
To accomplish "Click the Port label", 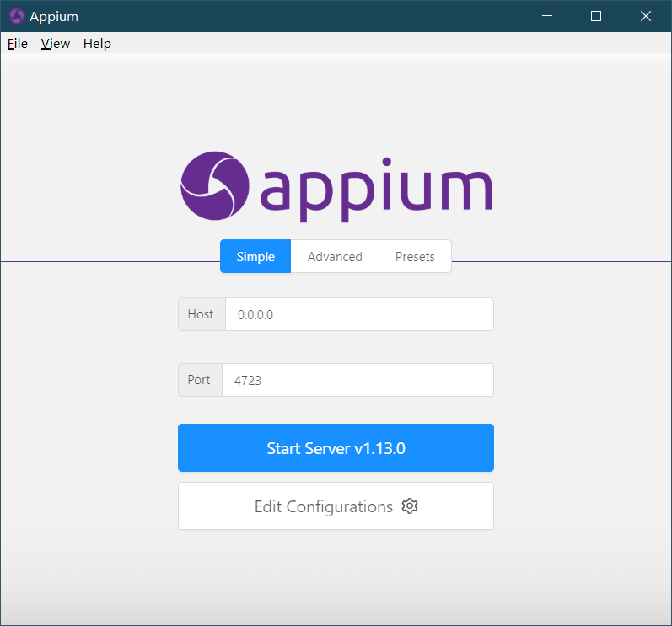I will (x=199, y=380).
